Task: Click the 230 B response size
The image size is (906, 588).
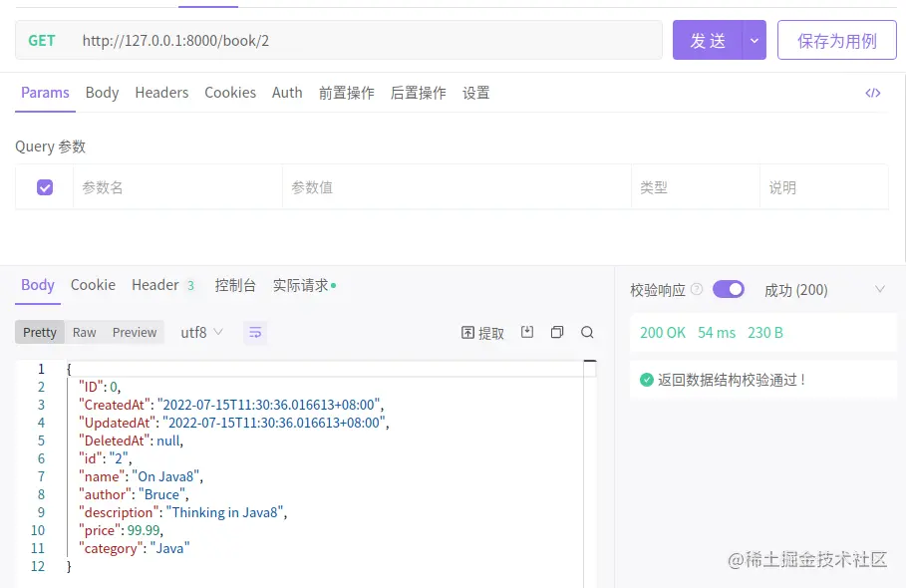Action: [x=765, y=333]
